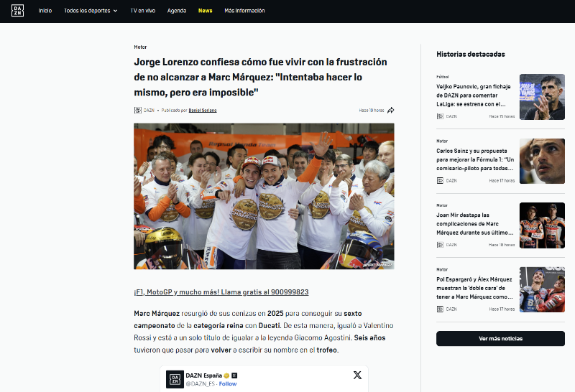Click DAZN source icon under Joan Mir story
Screen dimensions: 575x392
(440, 245)
